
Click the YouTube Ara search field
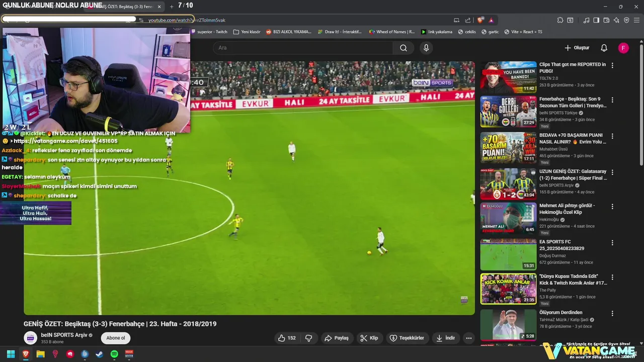(303, 48)
